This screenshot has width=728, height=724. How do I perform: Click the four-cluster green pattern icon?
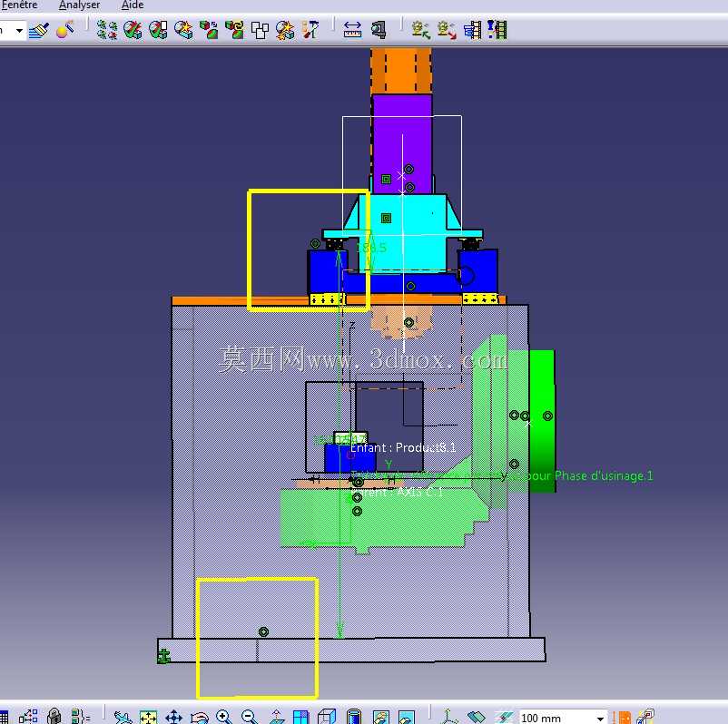click(107, 30)
